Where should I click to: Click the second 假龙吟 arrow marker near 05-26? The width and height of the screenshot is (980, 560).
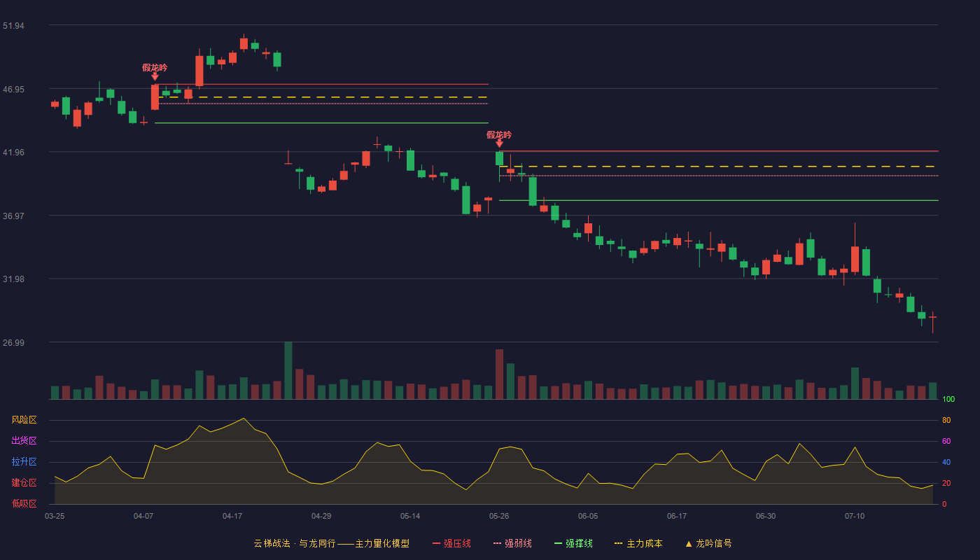499,143
